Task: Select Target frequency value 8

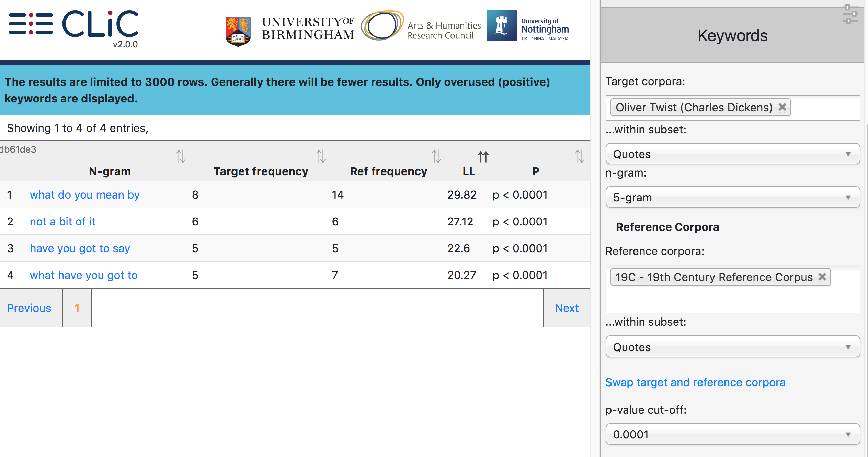Action: (195, 195)
